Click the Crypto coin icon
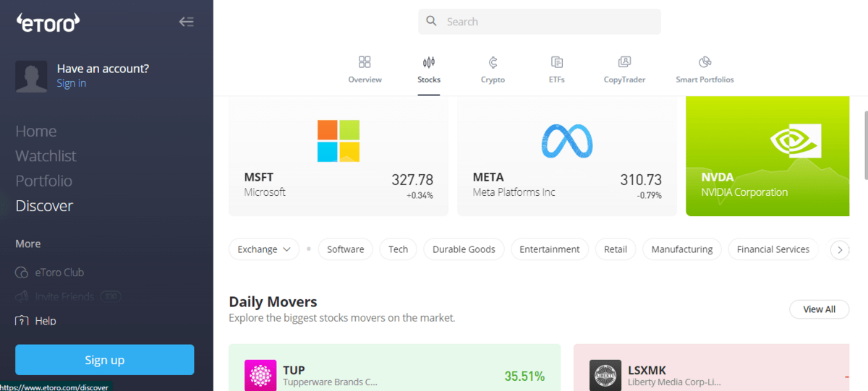 [x=493, y=62]
